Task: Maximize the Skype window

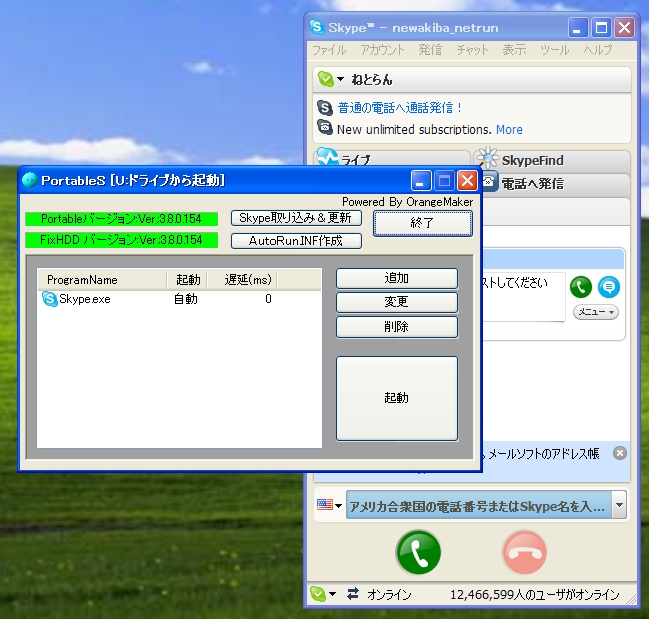Action: point(601,28)
